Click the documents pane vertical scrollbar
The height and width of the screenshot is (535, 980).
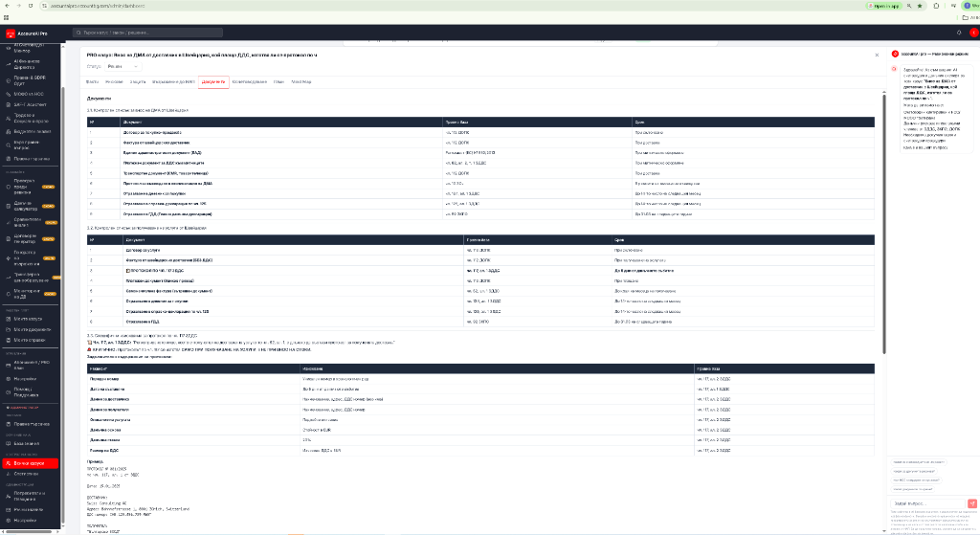tap(883, 223)
